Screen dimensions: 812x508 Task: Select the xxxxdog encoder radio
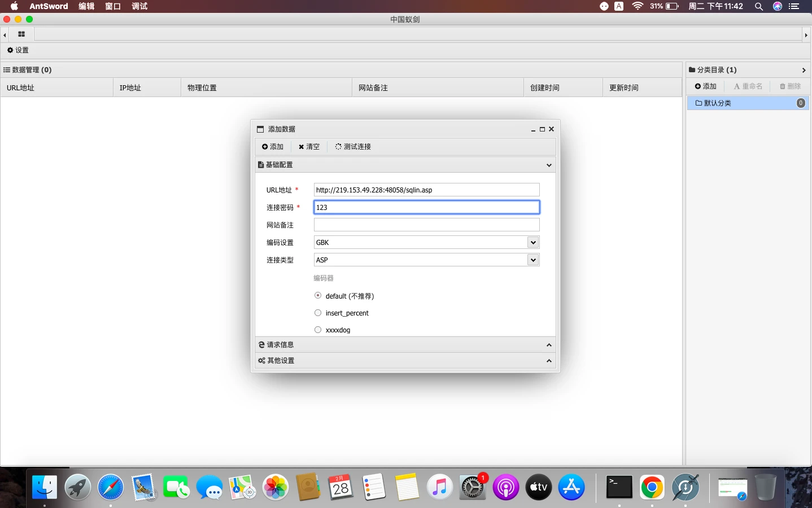click(318, 330)
